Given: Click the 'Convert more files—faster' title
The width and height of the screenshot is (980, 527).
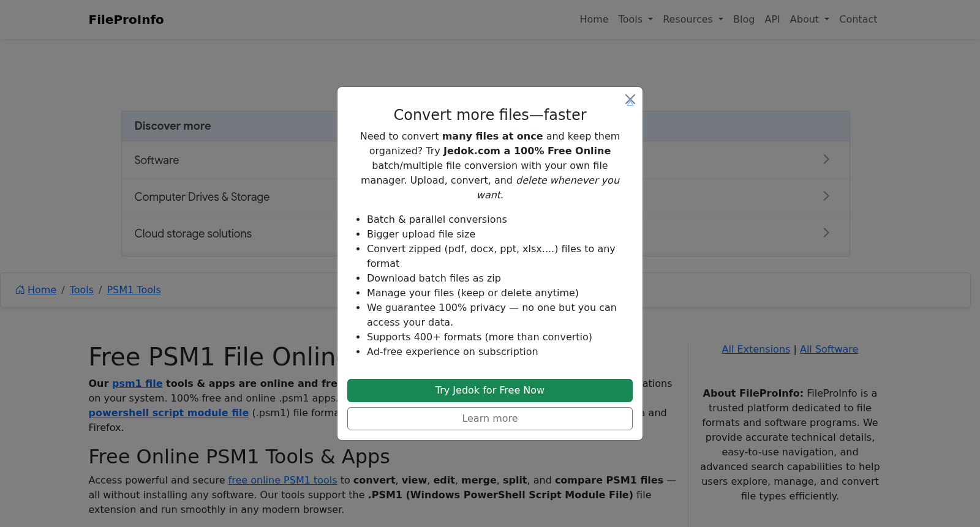Looking at the screenshot, I should tap(490, 115).
